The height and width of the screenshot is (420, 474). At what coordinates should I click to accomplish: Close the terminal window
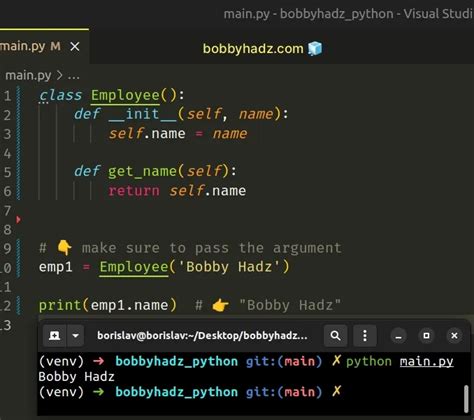pyautogui.click(x=454, y=336)
